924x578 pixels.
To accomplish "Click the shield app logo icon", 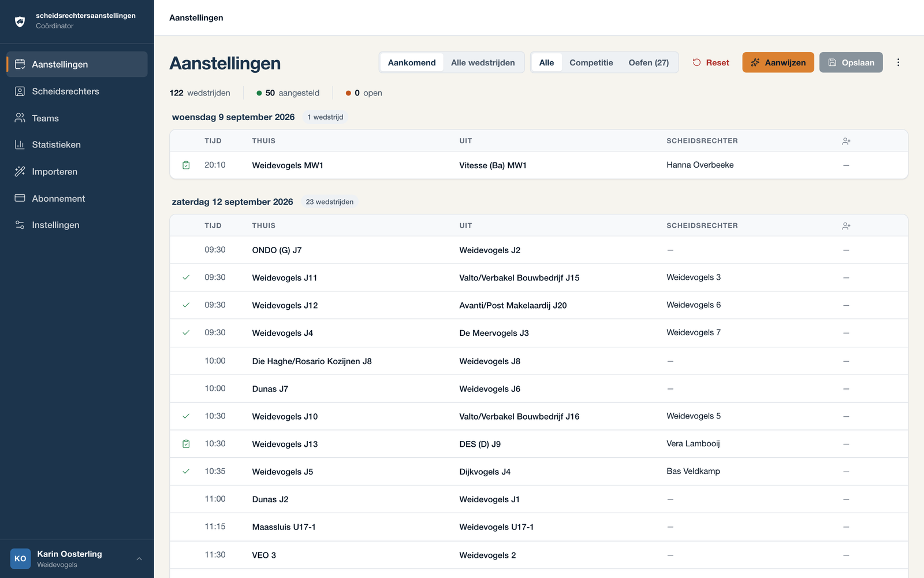I will 20,21.
